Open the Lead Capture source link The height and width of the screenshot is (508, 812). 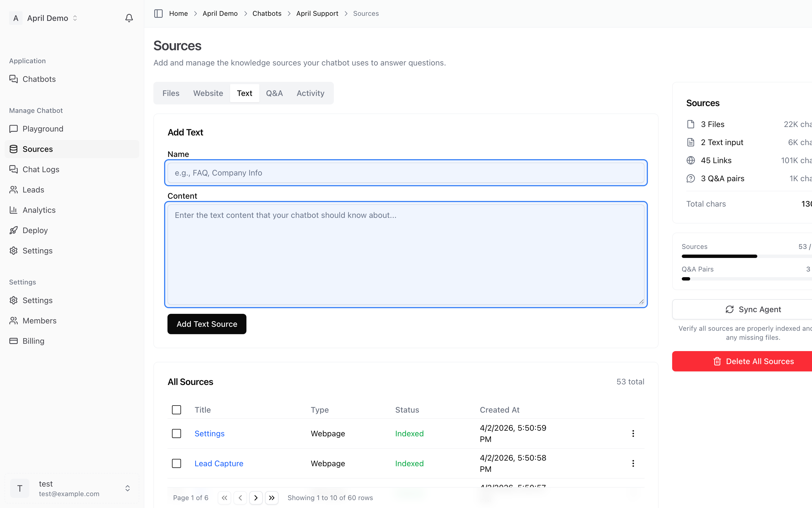pos(219,463)
